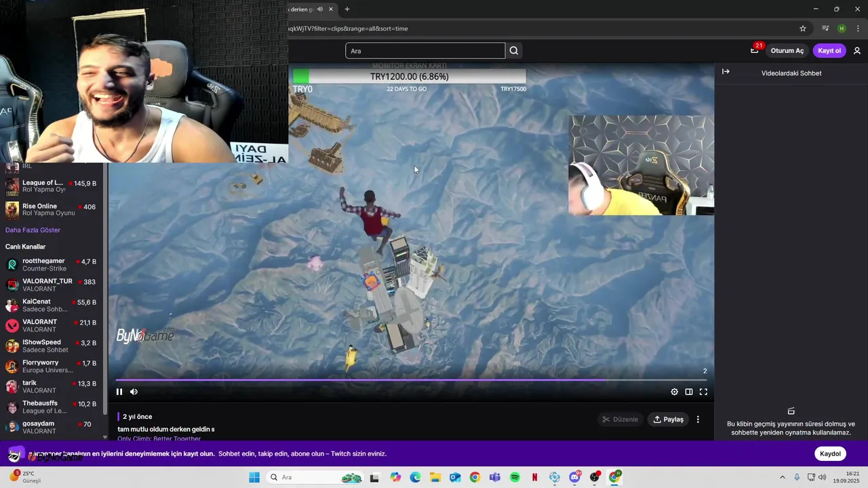The height and width of the screenshot is (488, 868).
Task: Click the Ara search field
Action: (x=425, y=51)
